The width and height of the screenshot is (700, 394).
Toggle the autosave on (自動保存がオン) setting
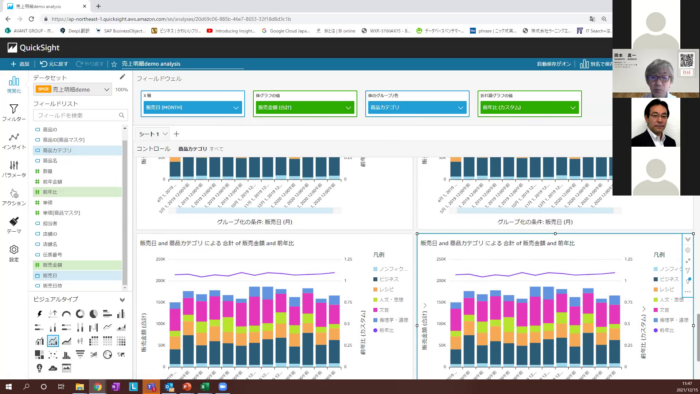[554, 64]
